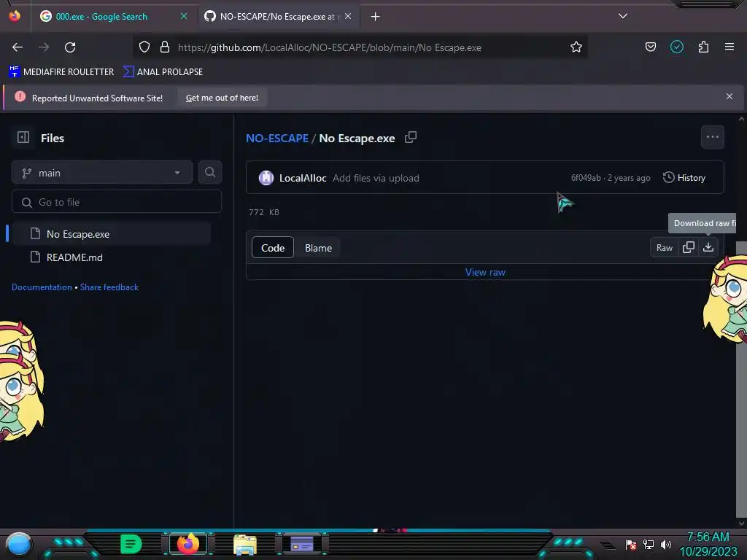
Task: Open volume speaker tray icon
Action: pos(666,544)
